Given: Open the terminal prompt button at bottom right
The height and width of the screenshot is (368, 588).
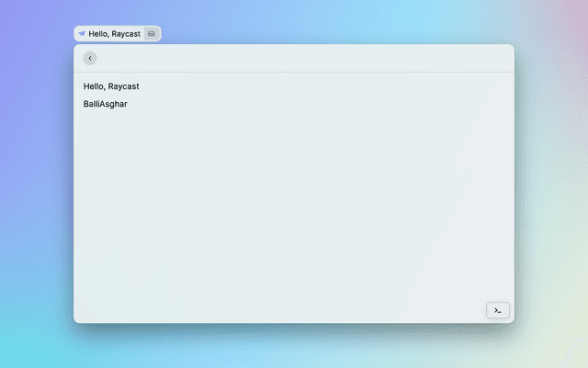Looking at the screenshot, I should click(x=497, y=310).
